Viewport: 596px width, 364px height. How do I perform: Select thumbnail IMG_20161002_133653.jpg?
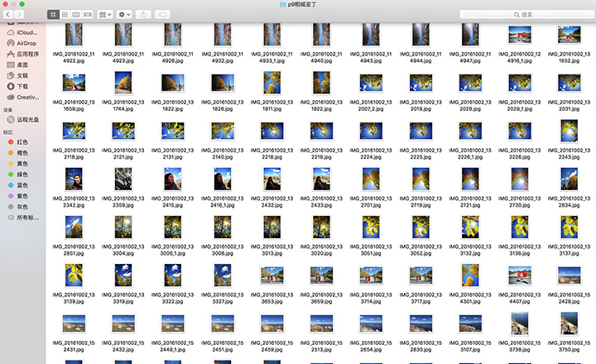[x=272, y=275]
